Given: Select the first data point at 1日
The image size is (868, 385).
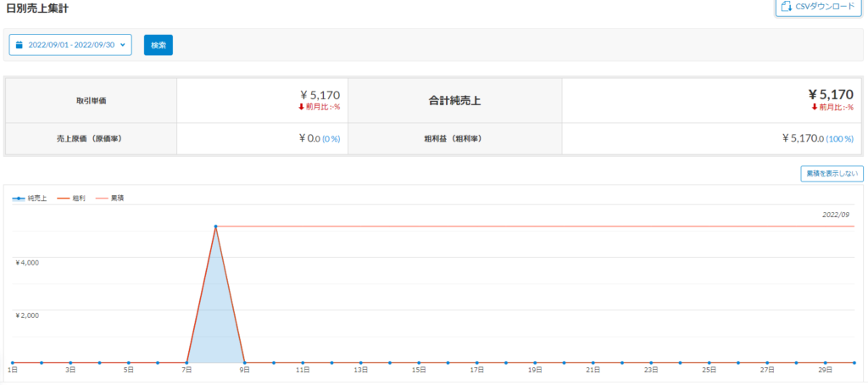Looking at the screenshot, I should (12, 362).
